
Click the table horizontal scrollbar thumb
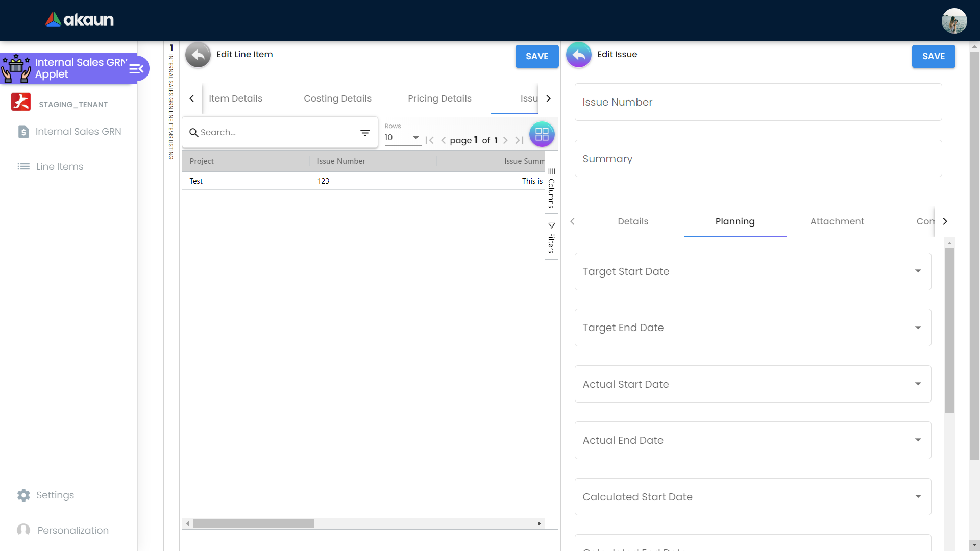coord(253,524)
